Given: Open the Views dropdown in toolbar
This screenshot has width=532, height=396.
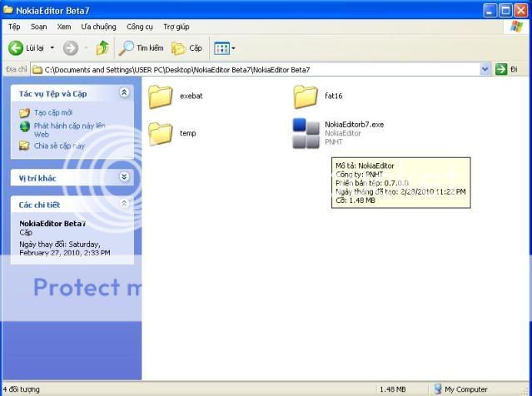Looking at the screenshot, I should 225,48.
